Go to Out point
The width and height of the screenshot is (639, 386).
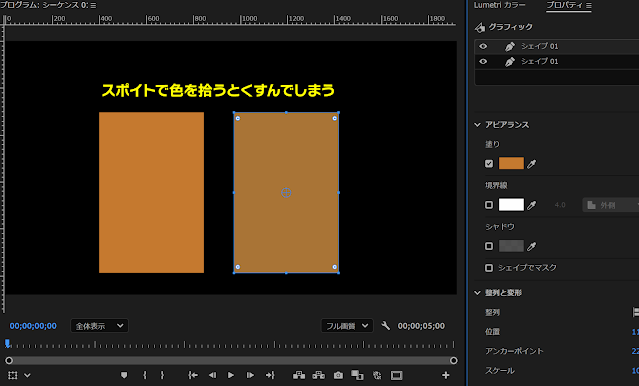pyautogui.click(x=270, y=375)
